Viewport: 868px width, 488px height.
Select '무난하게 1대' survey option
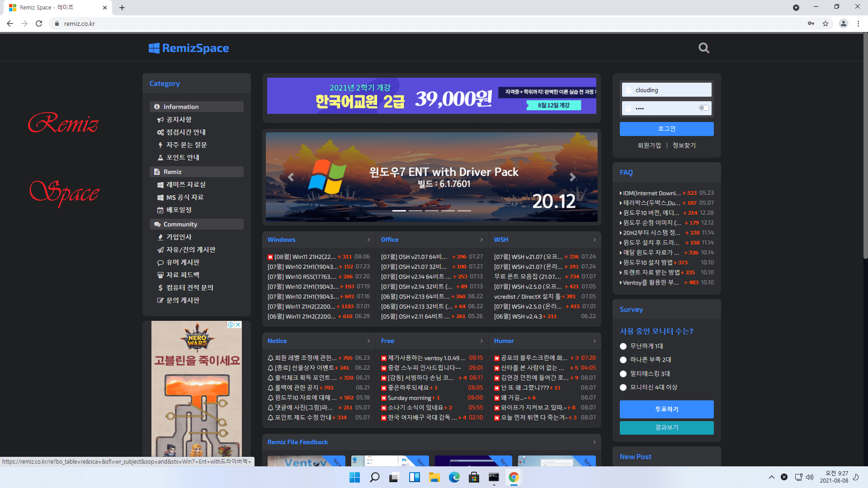[x=623, y=346]
